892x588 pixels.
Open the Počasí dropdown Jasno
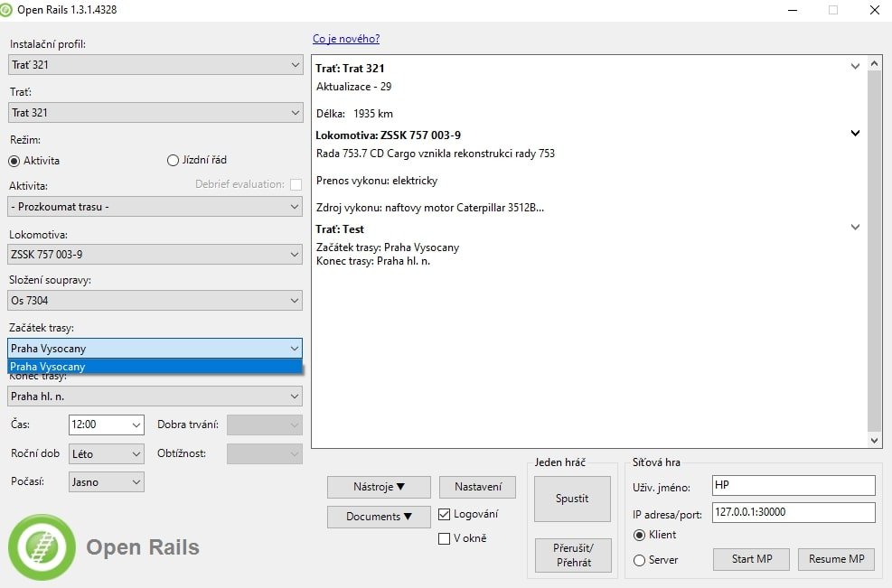click(107, 482)
